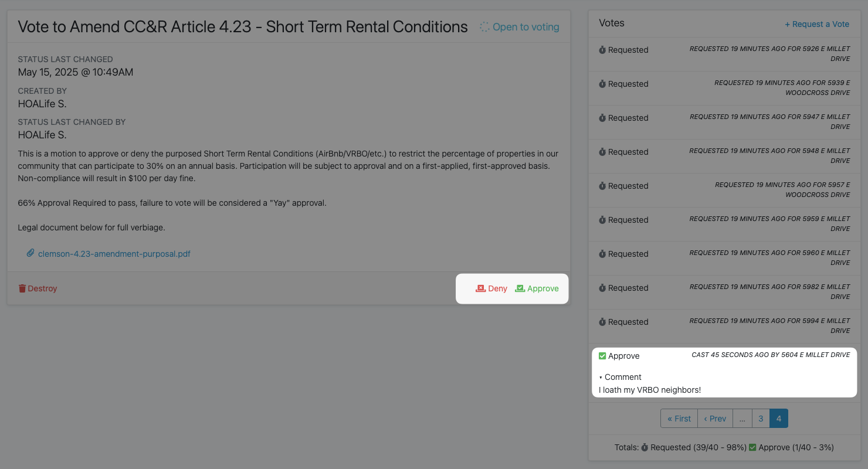
Task: Jump to First page of votes
Action: (x=679, y=419)
